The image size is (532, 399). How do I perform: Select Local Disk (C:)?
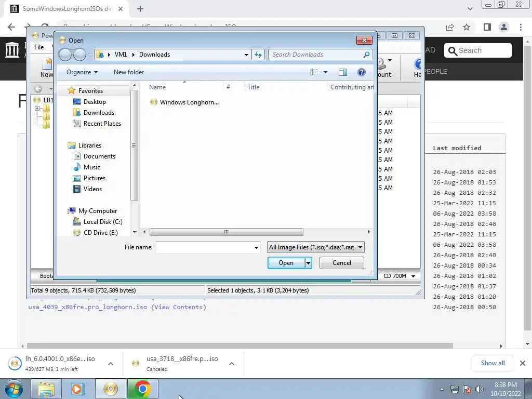coord(98,221)
